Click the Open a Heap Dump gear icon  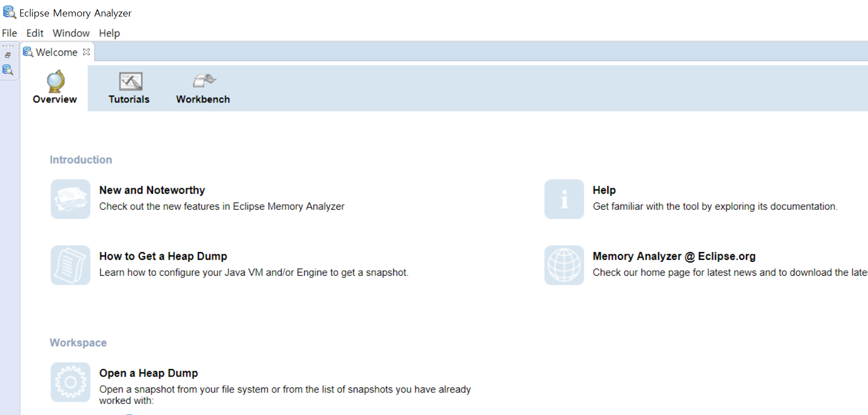coord(70,382)
